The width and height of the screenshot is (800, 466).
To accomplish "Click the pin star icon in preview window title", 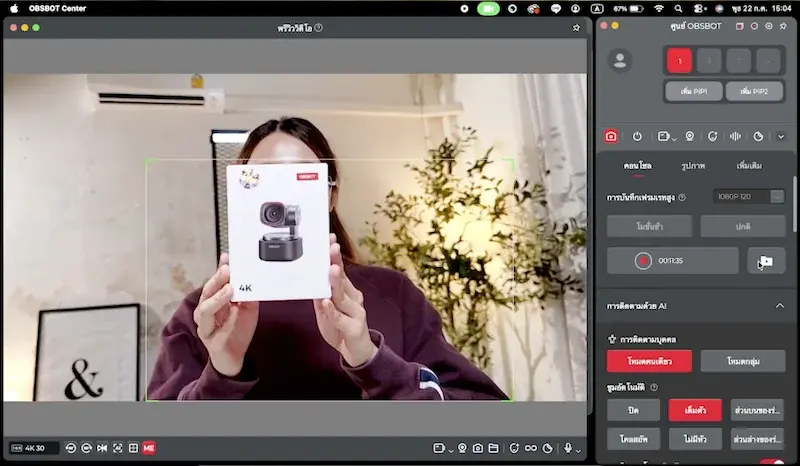I will [x=577, y=28].
